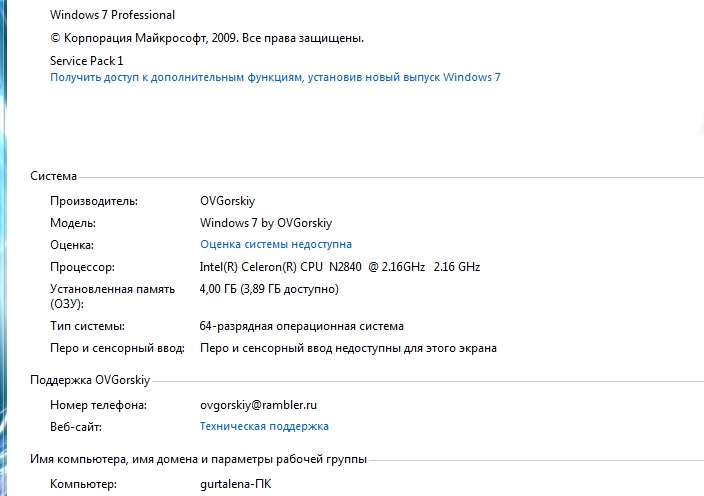Click the model value "Windows 7 by OVGorskiy"
Image resolution: width=704 pixels, height=496 pixels.
pyautogui.click(x=265, y=222)
